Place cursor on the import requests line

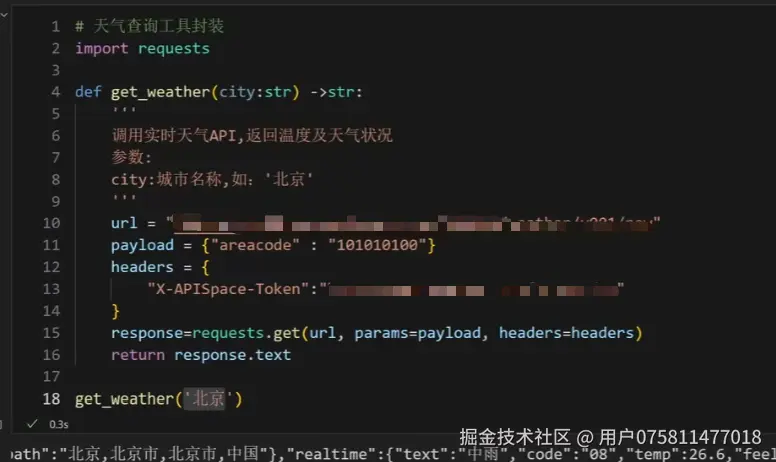pyautogui.click(x=143, y=48)
